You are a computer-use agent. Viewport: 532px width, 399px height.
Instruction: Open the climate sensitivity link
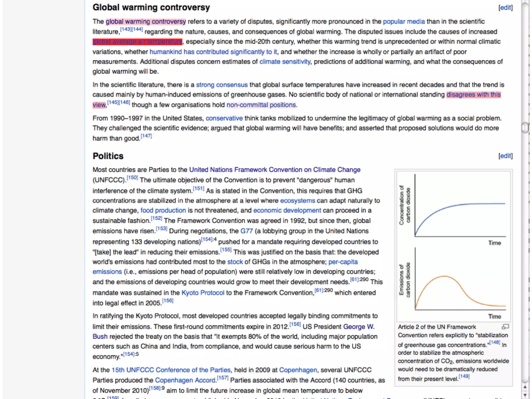(285, 62)
